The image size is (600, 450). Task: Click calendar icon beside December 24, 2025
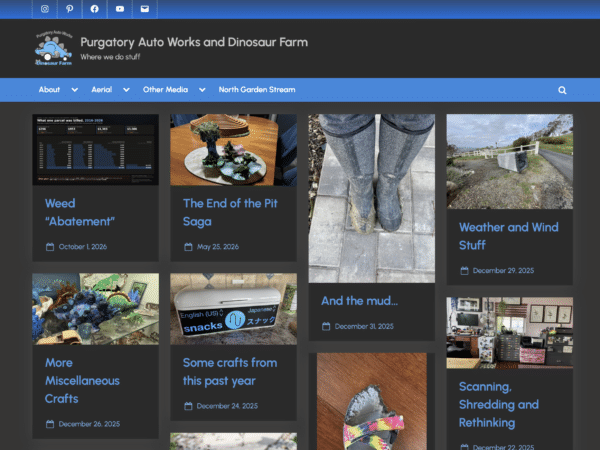(188, 406)
